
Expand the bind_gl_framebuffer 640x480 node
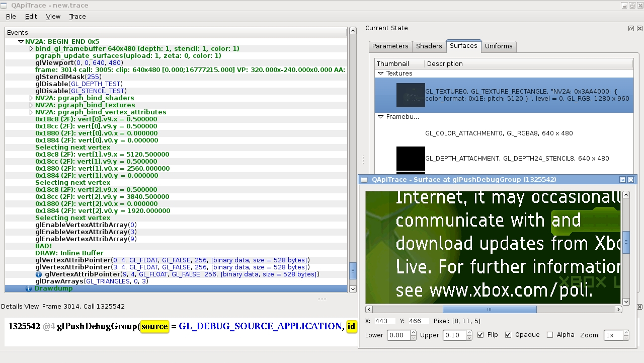[31, 49]
